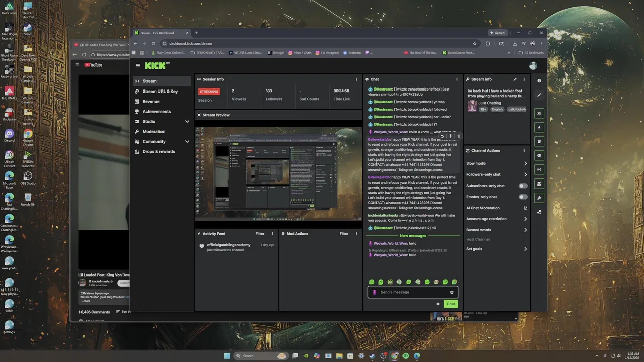The height and width of the screenshot is (362, 644).
Task: Open OBS Studio desktop shortcut
Action: [28, 178]
